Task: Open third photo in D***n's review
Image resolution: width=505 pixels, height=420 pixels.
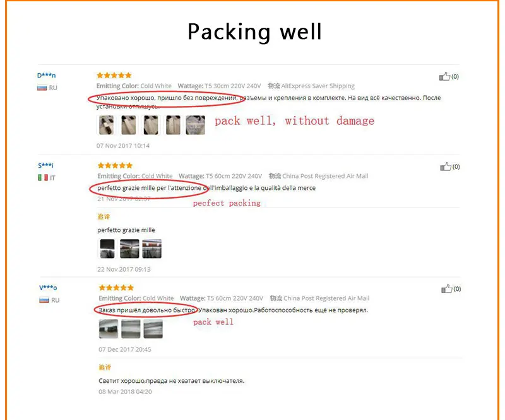Action: point(151,125)
